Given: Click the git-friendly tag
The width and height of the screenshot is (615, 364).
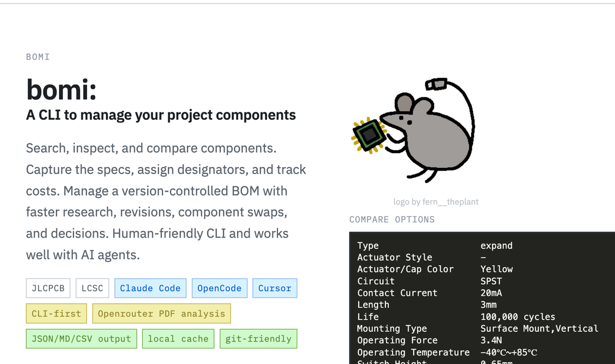Looking at the screenshot, I should (258, 339).
